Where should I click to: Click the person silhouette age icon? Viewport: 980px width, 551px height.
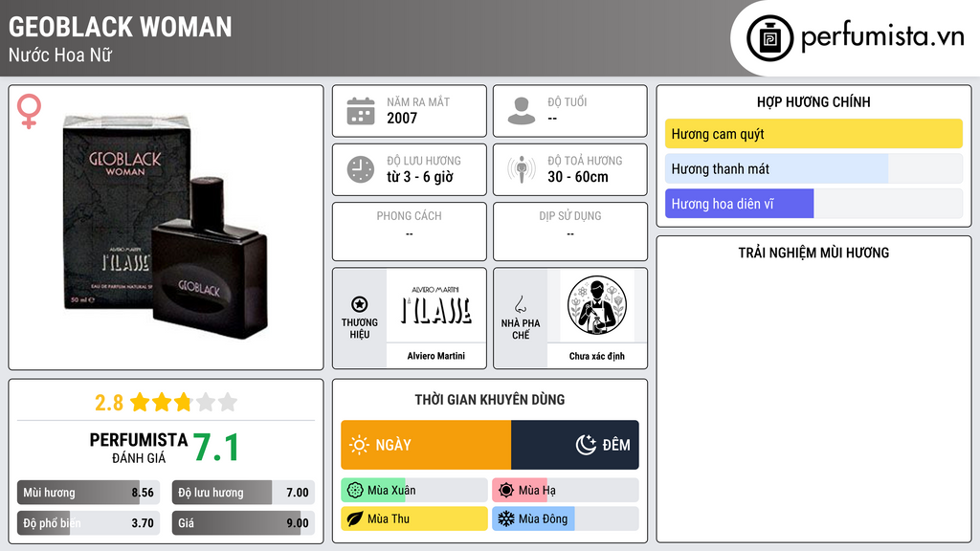[522, 111]
